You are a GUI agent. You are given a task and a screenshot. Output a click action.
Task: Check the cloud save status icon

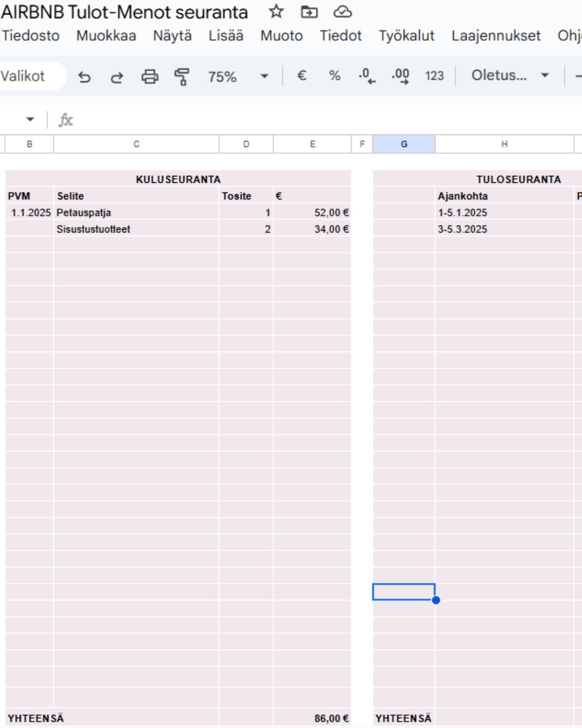(343, 11)
